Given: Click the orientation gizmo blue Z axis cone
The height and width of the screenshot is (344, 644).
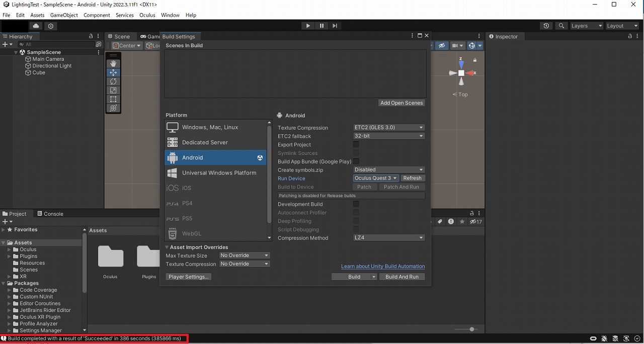Looking at the screenshot, I should (x=461, y=64).
